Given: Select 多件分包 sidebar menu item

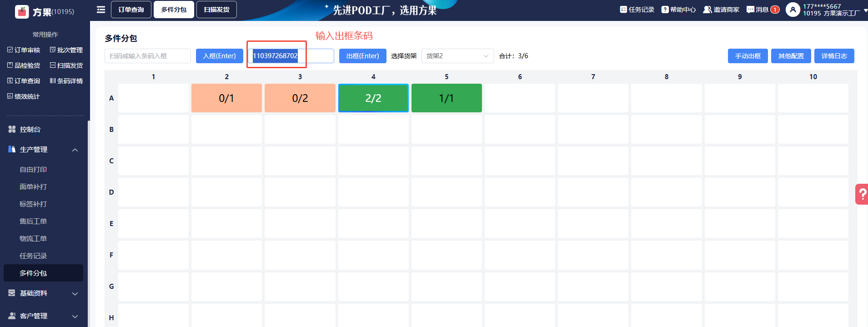Looking at the screenshot, I should (43, 273).
